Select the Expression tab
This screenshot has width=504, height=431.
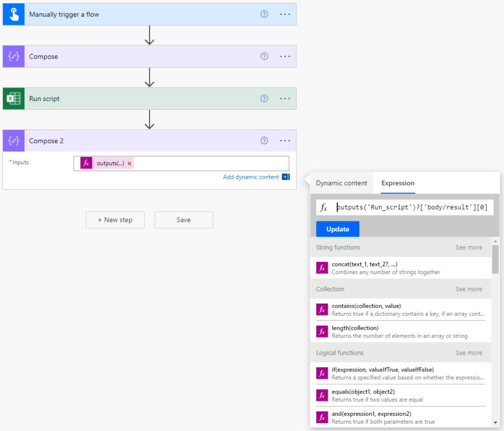(398, 183)
